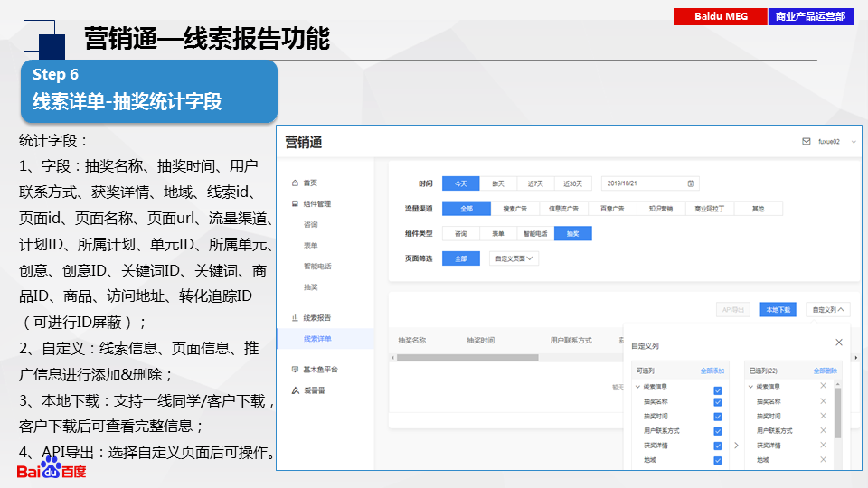Image resolution: width=868 pixels, height=488 pixels.
Task: Uncheck the 用户联系方式 checkbox in 可选列
Action: click(717, 432)
